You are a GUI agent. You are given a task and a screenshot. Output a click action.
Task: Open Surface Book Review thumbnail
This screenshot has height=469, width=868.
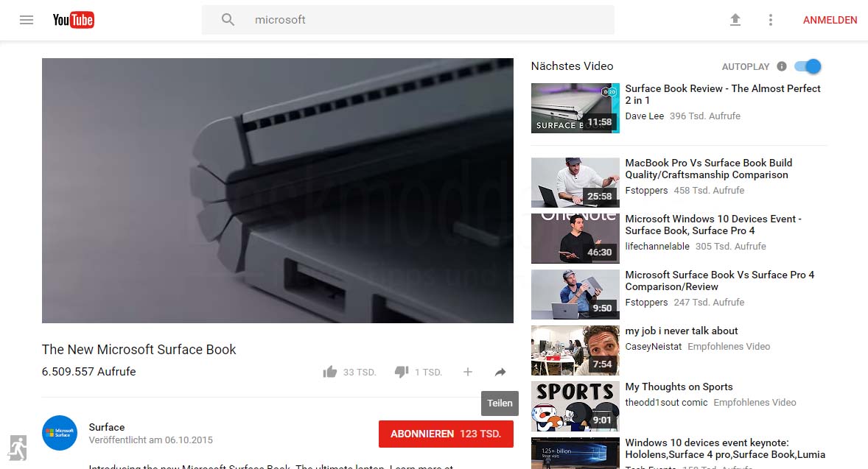[x=575, y=108]
